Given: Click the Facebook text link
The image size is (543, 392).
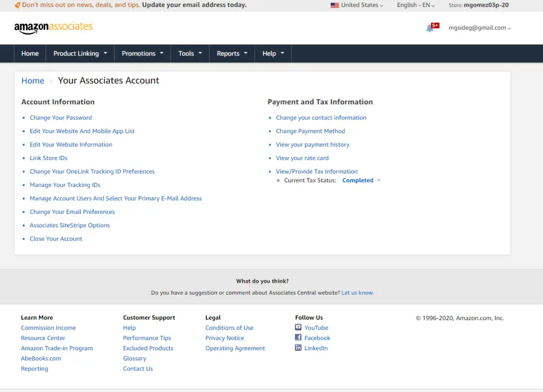Looking at the screenshot, I should tap(317, 338).
